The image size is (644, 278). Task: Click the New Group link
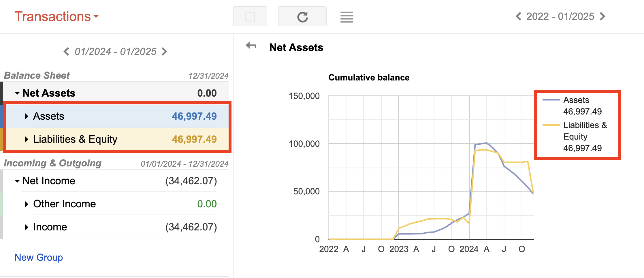click(x=38, y=257)
